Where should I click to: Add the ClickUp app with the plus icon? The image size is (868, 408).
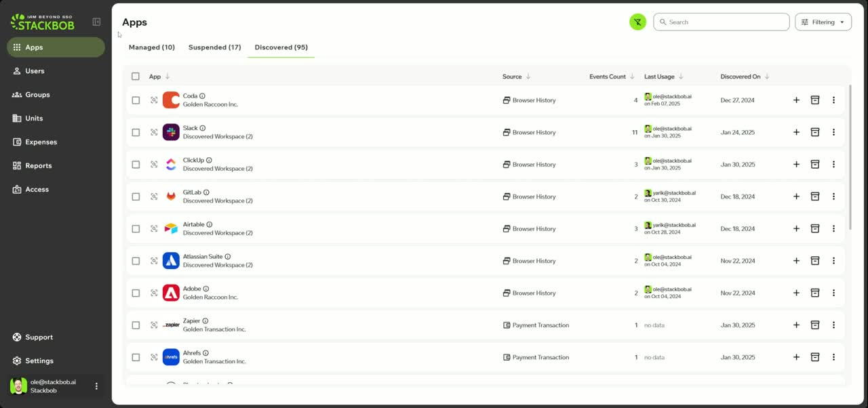(x=797, y=165)
